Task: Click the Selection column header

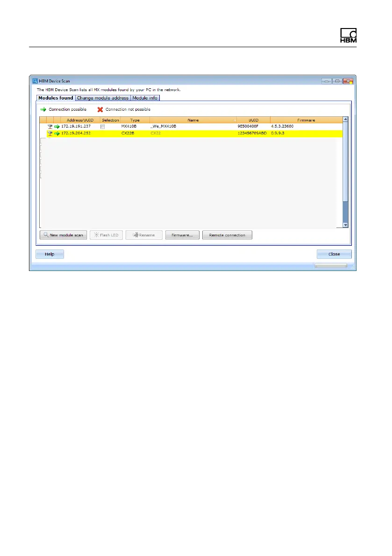Action: pos(110,120)
